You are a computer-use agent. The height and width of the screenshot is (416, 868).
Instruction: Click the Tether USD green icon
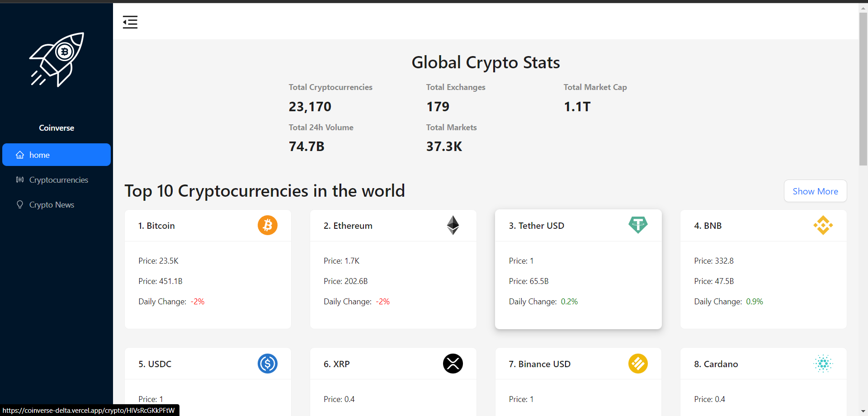(638, 225)
